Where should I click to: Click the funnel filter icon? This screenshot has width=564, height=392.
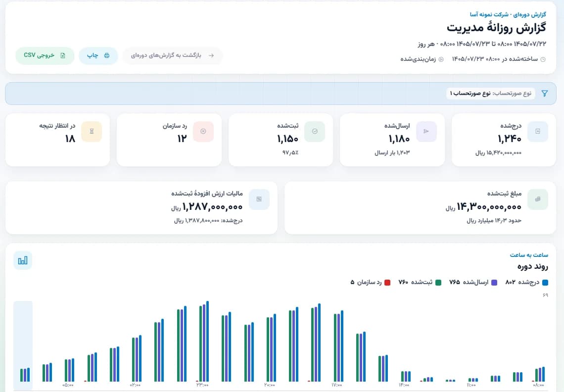point(545,94)
